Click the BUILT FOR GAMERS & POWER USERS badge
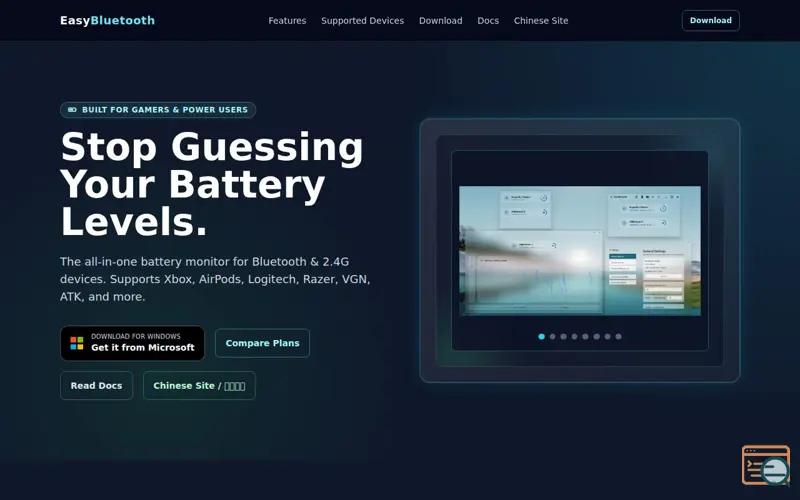The width and height of the screenshot is (800, 500). click(158, 110)
